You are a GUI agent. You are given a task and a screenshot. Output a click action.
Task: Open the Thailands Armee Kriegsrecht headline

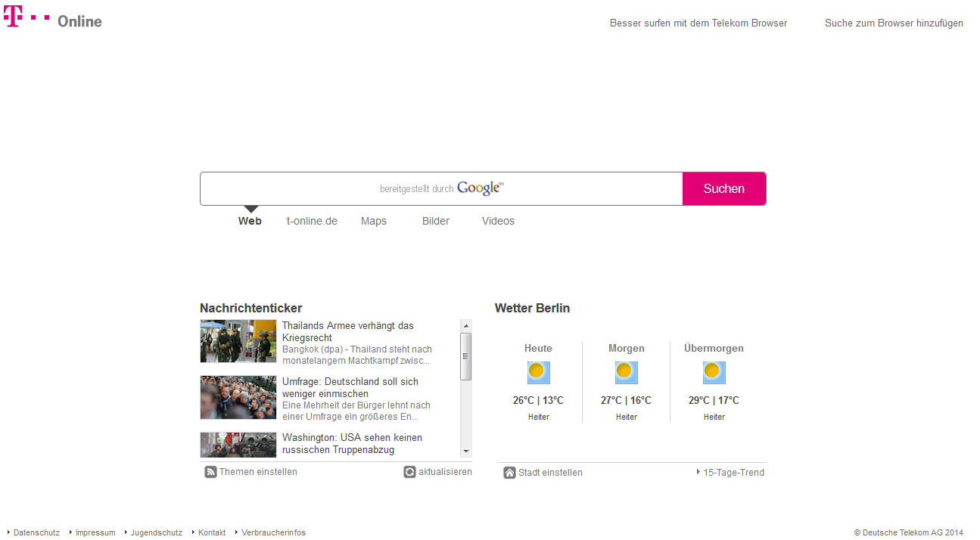[348, 331]
